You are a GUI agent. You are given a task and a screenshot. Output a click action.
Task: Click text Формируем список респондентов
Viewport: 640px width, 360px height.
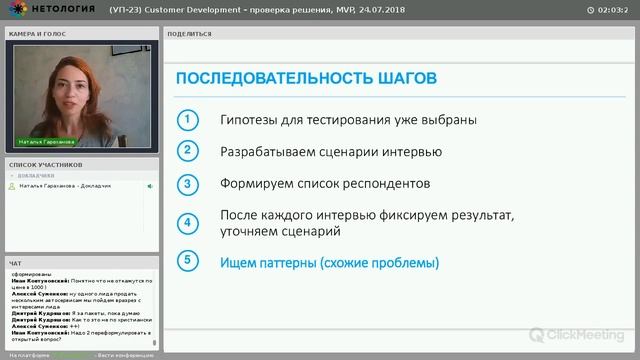(325, 184)
